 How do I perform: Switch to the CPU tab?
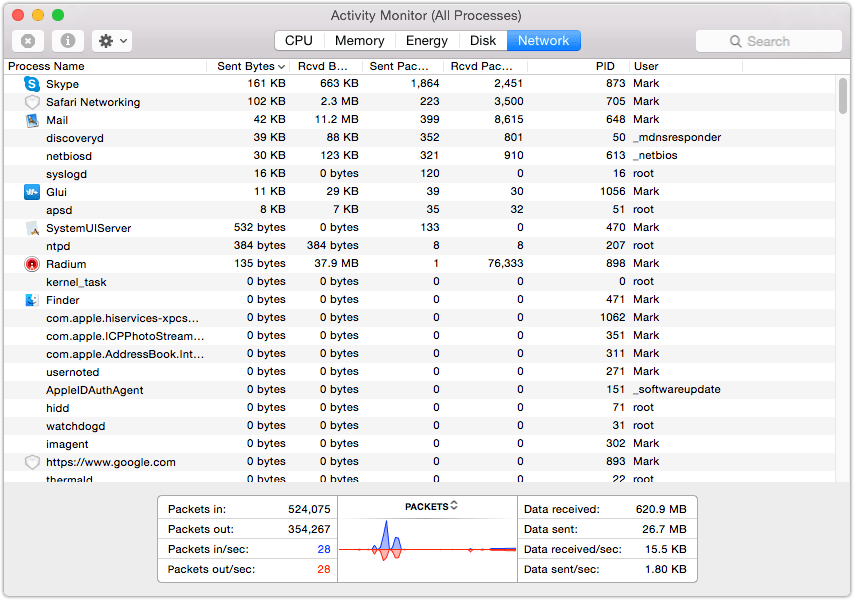[x=299, y=41]
